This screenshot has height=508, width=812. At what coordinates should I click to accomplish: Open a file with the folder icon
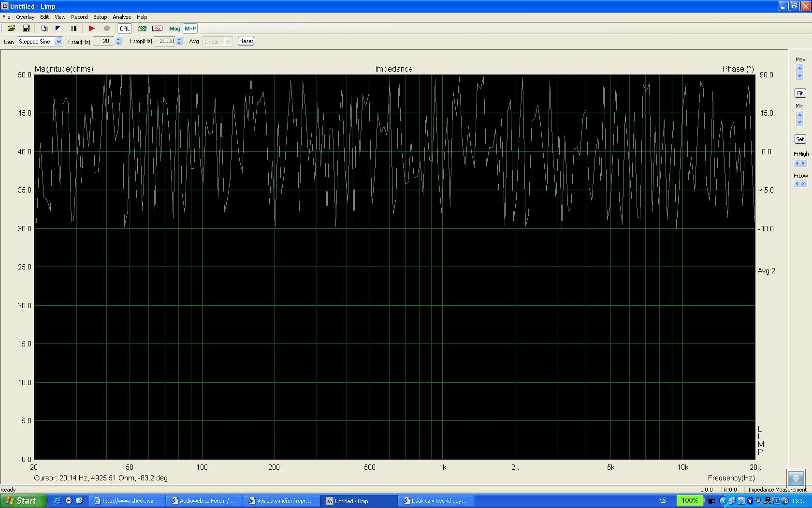click(11, 29)
